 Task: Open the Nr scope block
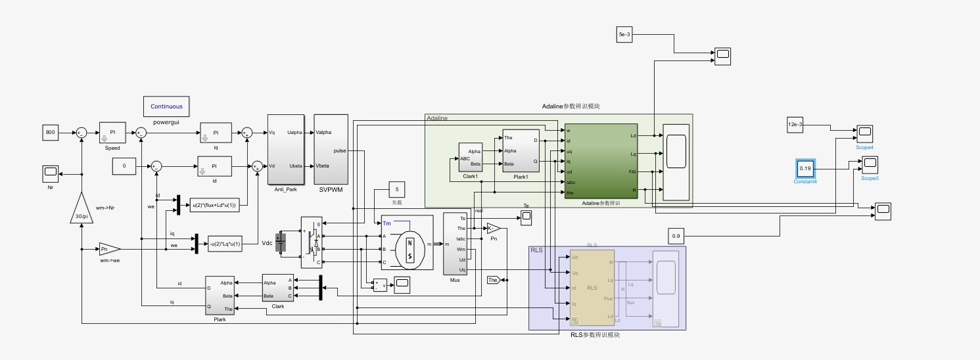50,174
